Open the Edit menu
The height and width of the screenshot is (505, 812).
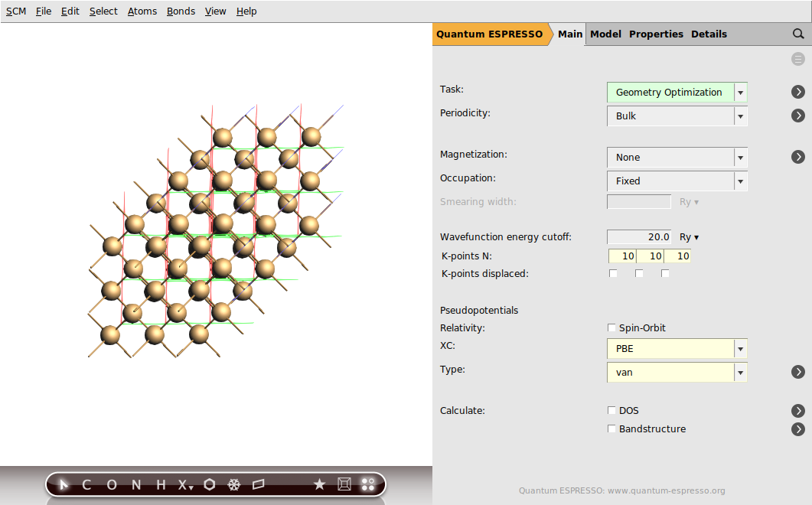click(70, 11)
